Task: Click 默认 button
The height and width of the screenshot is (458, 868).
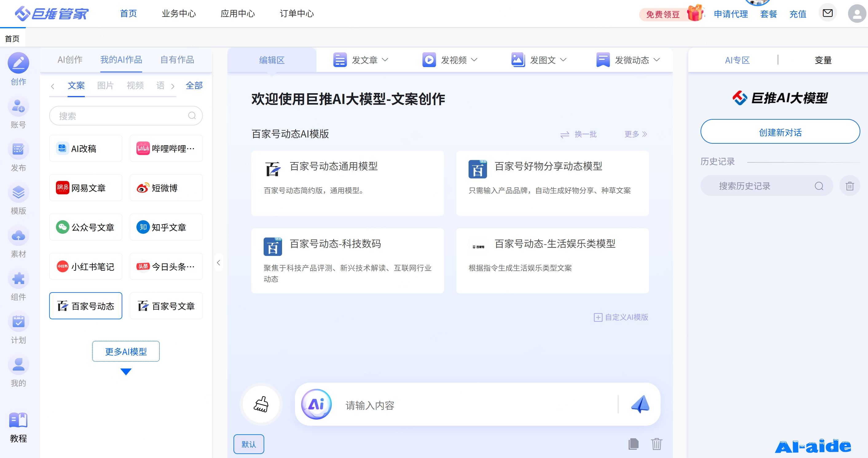Action: tap(249, 444)
